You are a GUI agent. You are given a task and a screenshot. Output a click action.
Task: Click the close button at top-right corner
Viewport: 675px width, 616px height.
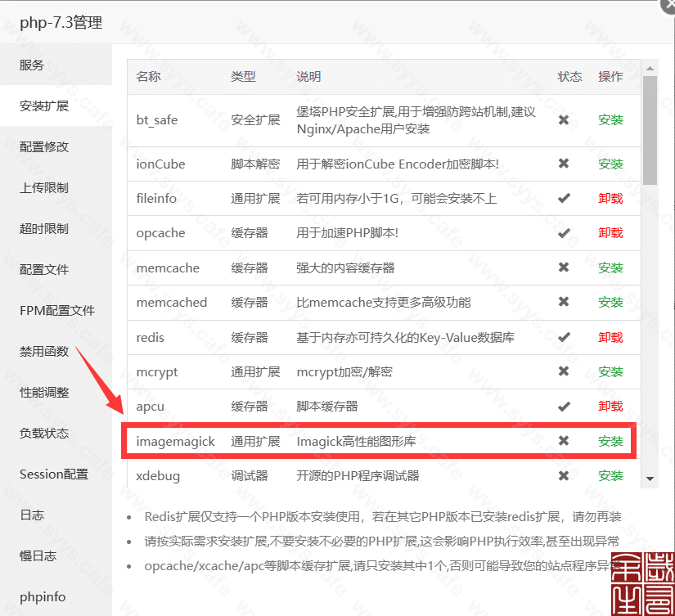click(x=666, y=4)
